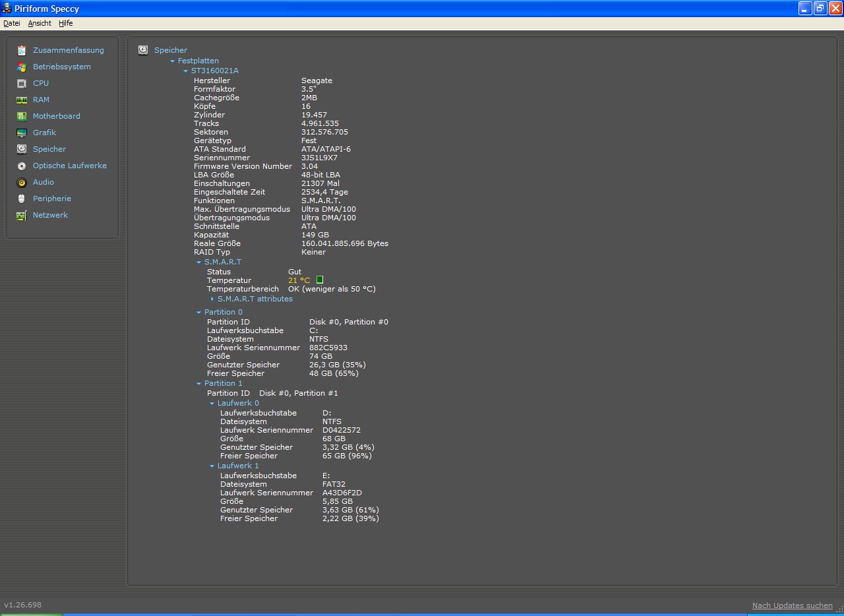The width and height of the screenshot is (844, 616).
Task: Click Eingeschaltete Zeit 2534,4 Tage
Action: point(324,192)
